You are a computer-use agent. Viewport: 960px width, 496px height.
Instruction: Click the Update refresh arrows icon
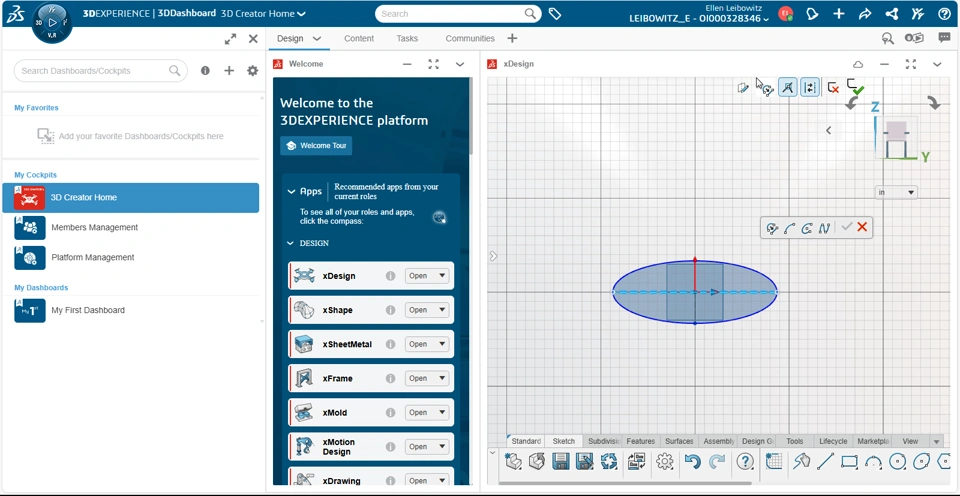tap(609, 461)
